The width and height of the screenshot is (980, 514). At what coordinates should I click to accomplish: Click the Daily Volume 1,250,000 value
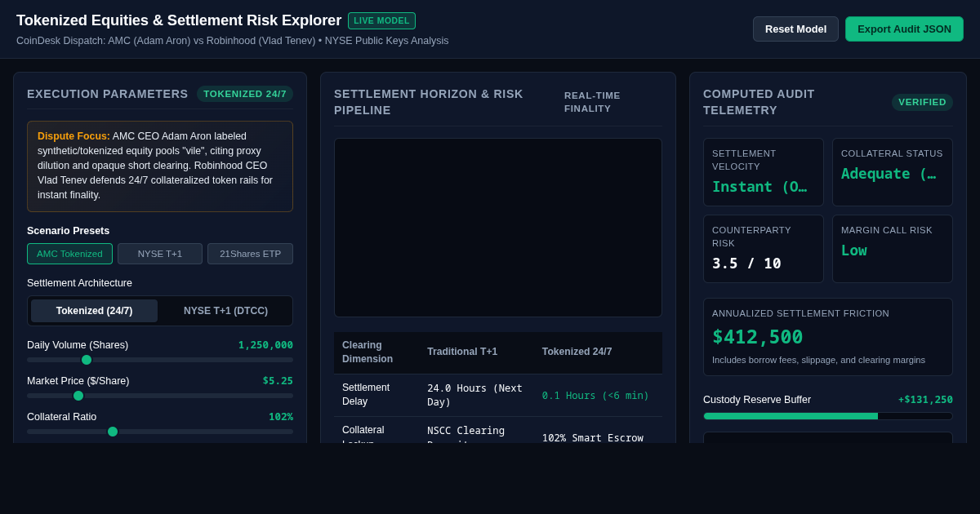pos(265,345)
